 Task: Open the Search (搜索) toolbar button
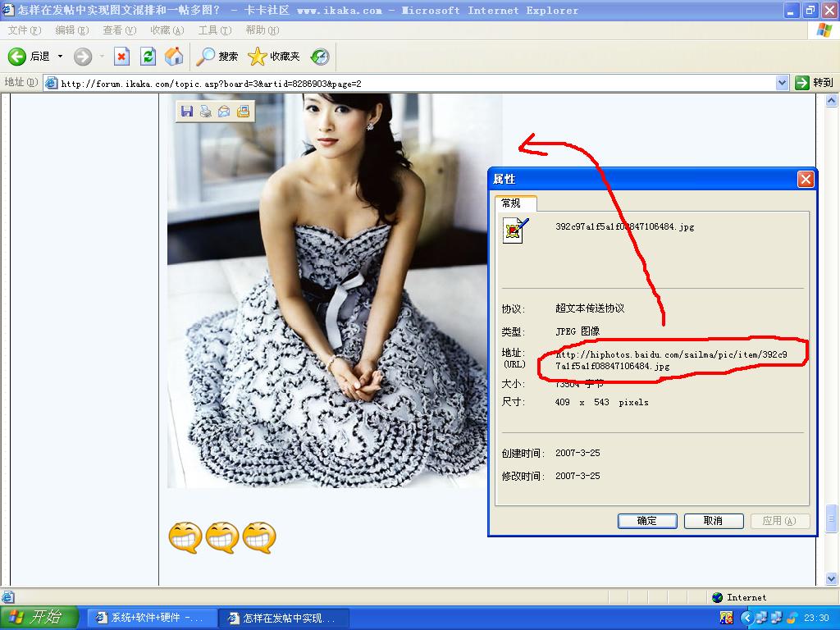(217, 57)
